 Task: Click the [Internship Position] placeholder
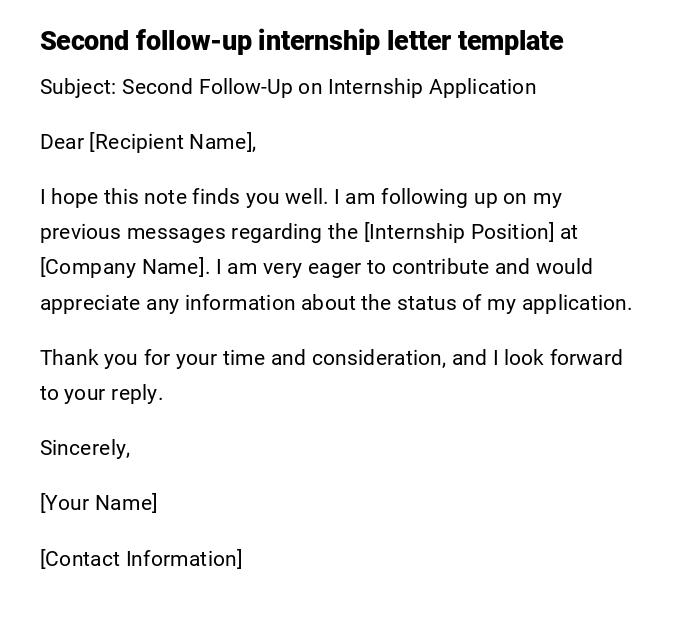pos(459,232)
